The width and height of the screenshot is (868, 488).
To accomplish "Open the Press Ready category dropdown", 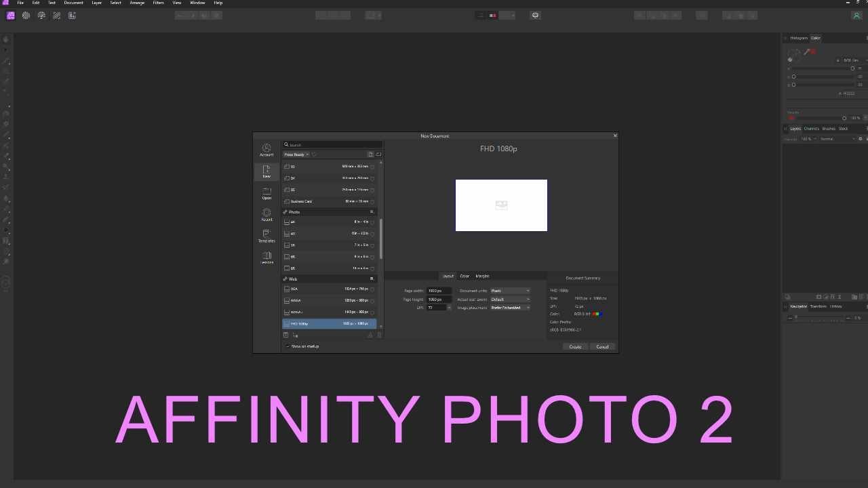I will point(296,155).
